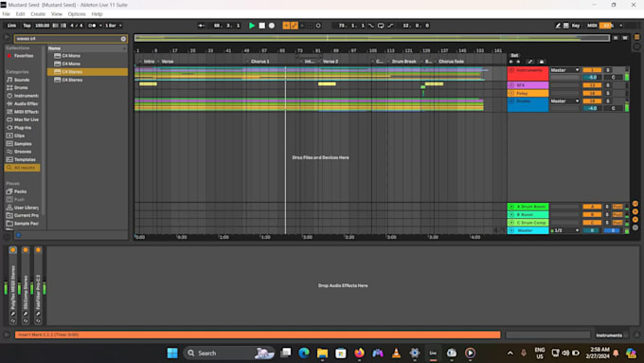Select Sounds category in browser
644x363 pixels.
(x=22, y=80)
